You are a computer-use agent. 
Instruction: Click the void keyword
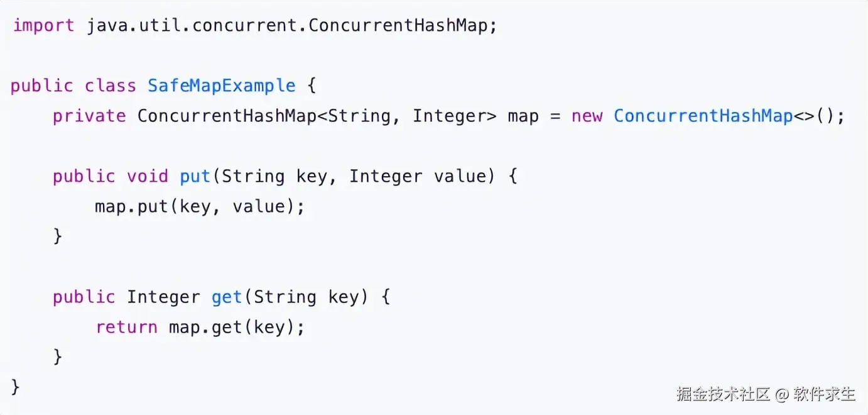[148, 177]
